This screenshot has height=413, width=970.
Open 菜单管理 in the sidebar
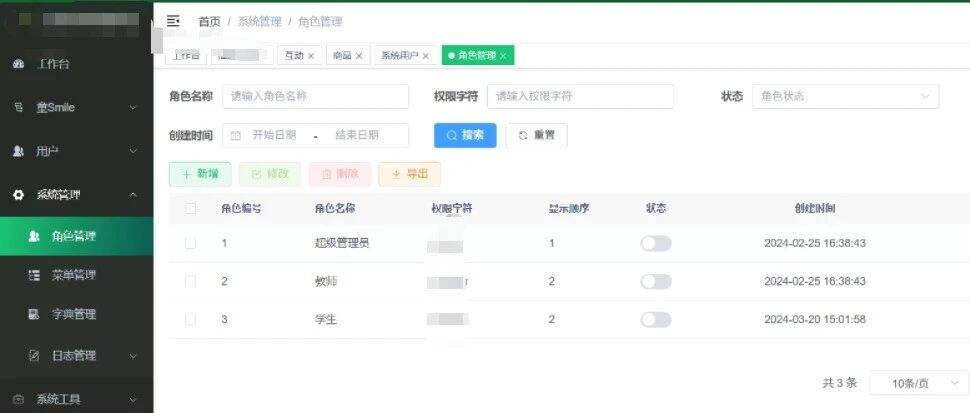click(77, 276)
